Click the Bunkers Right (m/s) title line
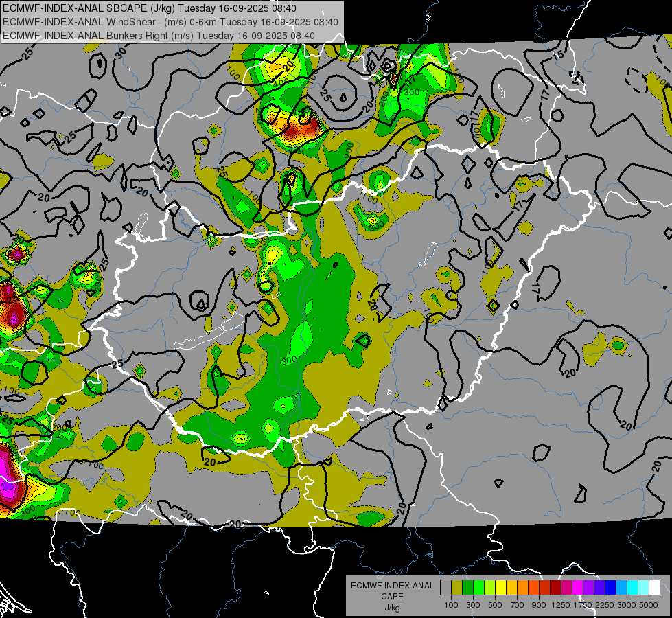672x618 pixels. (x=159, y=36)
